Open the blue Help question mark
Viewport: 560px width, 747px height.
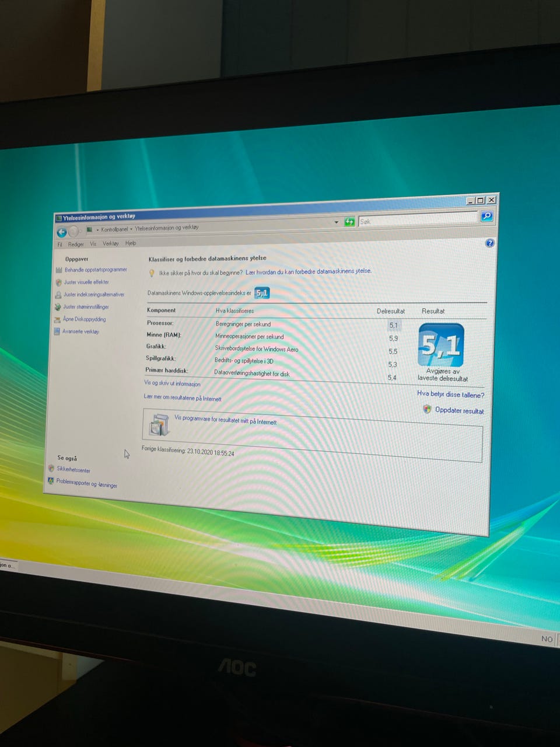(489, 243)
